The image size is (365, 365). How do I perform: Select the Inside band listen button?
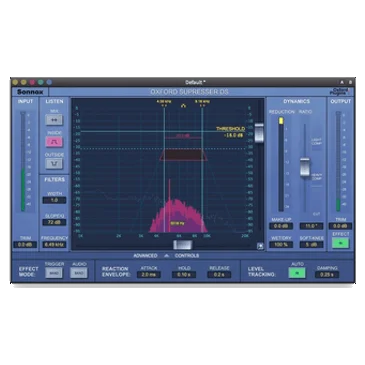(x=54, y=142)
